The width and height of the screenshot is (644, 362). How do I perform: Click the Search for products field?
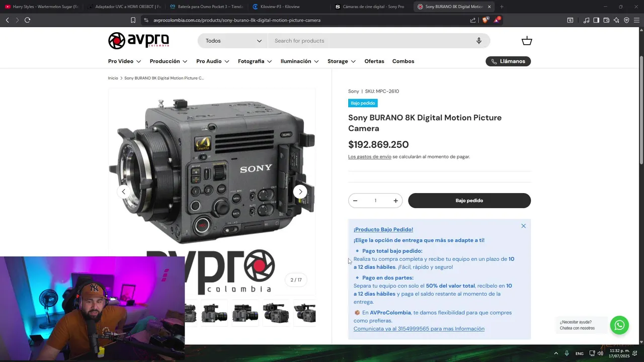click(x=372, y=41)
